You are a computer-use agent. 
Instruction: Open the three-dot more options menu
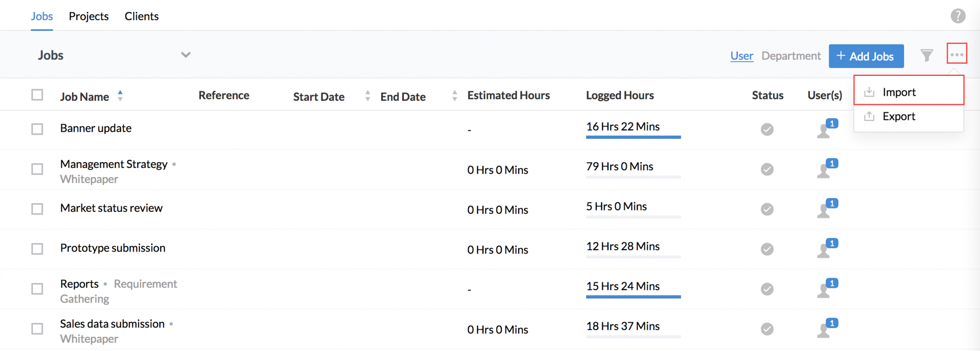coord(956,54)
